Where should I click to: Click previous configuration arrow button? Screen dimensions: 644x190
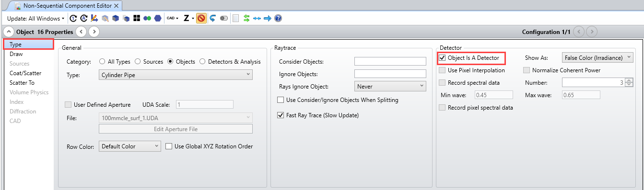pos(579,32)
